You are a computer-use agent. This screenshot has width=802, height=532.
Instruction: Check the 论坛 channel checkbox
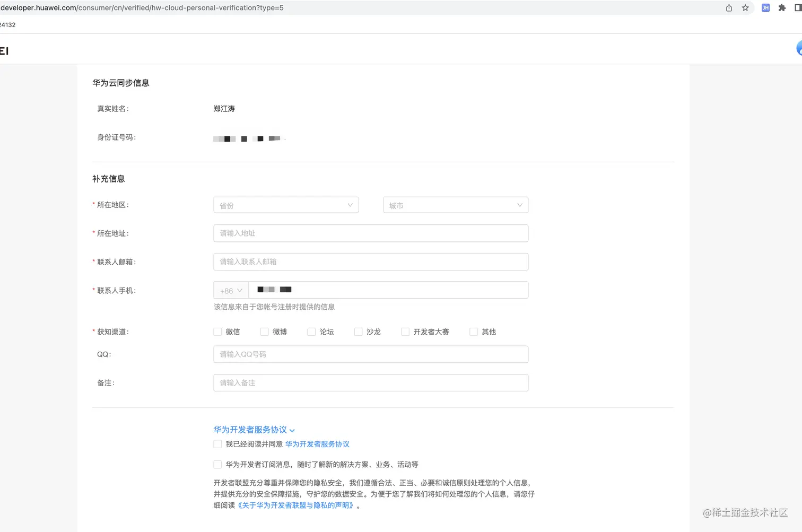click(x=311, y=332)
